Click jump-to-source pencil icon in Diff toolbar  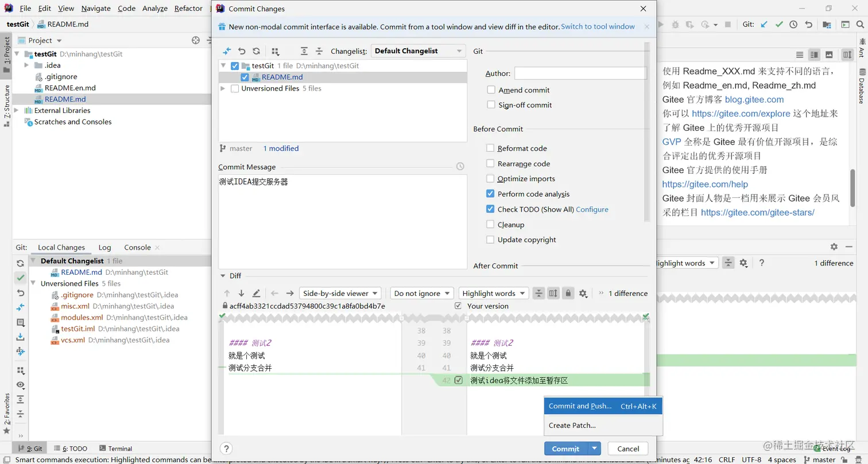pos(256,293)
